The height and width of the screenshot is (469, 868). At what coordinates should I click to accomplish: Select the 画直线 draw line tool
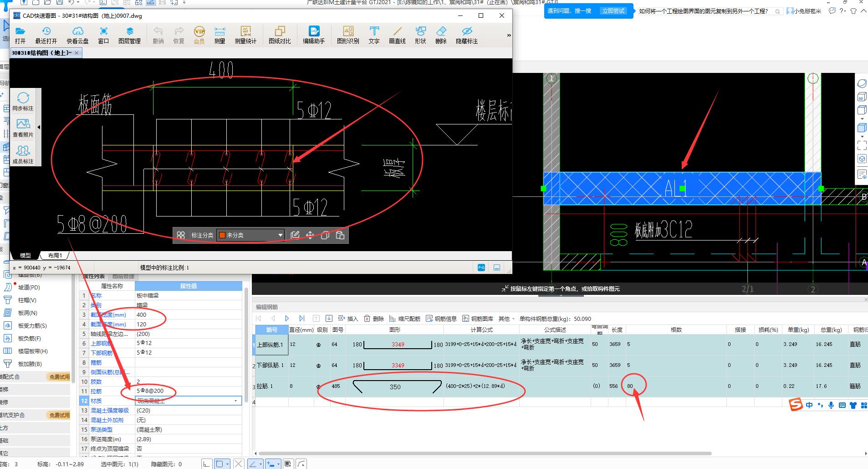pyautogui.click(x=398, y=35)
